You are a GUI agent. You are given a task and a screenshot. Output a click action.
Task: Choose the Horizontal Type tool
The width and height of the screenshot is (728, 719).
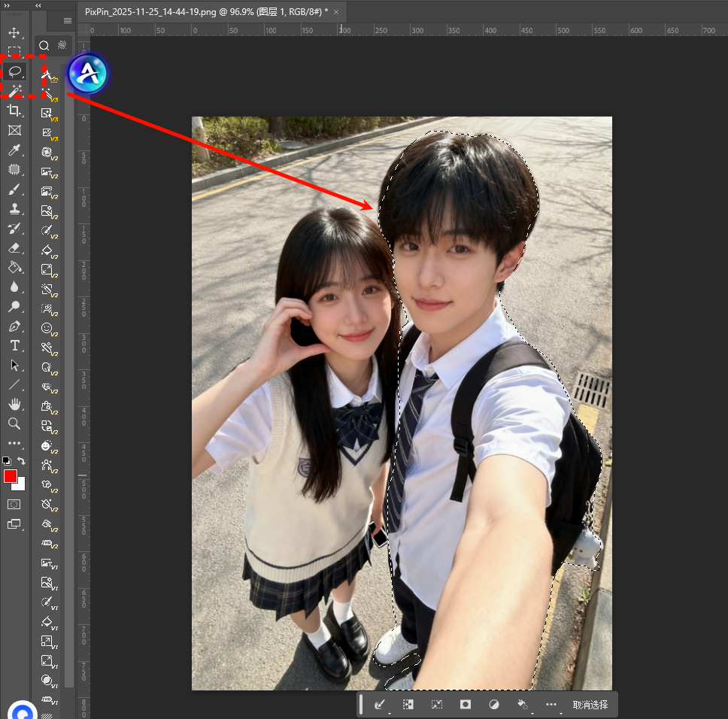[14, 346]
